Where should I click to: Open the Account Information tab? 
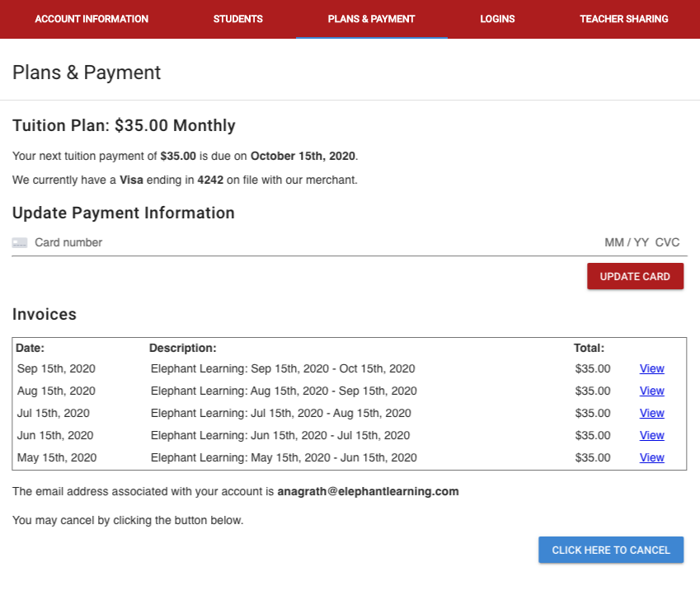pos(92,19)
